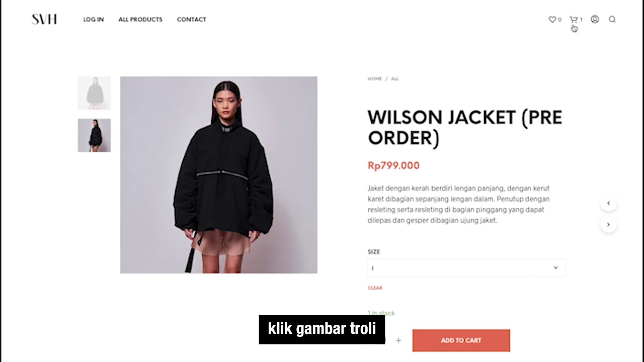
Task: Go to previous product arrow
Action: pos(608,203)
